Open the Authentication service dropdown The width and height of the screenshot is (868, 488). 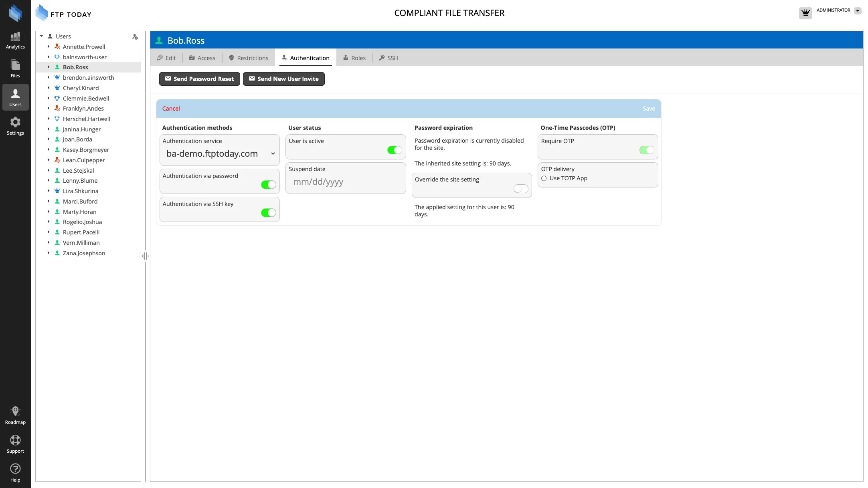220,154
